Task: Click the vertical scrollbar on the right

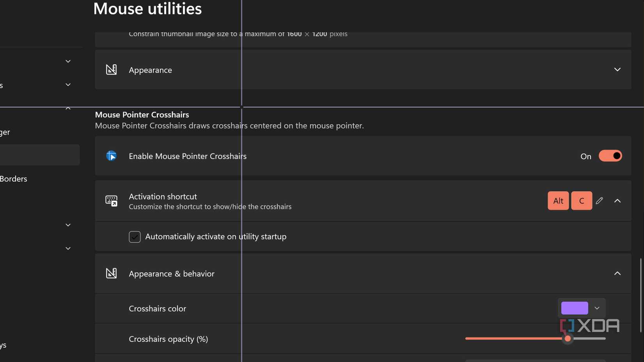Action: (640, 295)
